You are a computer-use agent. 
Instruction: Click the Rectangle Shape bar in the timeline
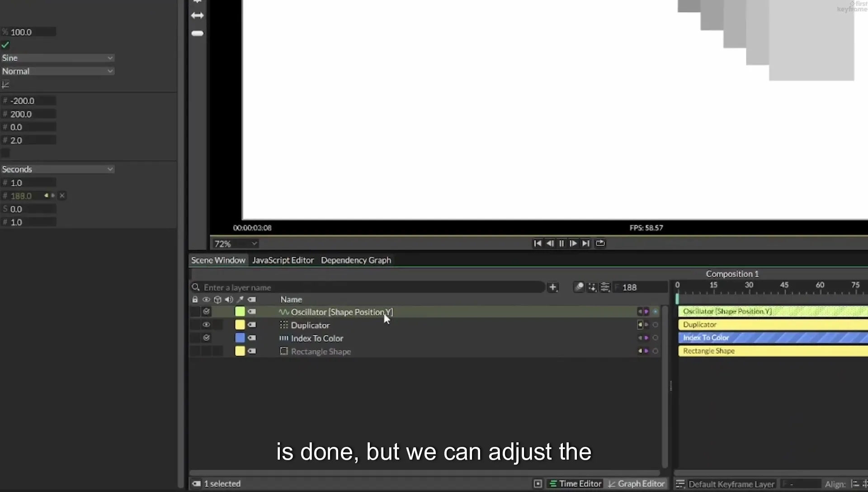click(773, 351)
